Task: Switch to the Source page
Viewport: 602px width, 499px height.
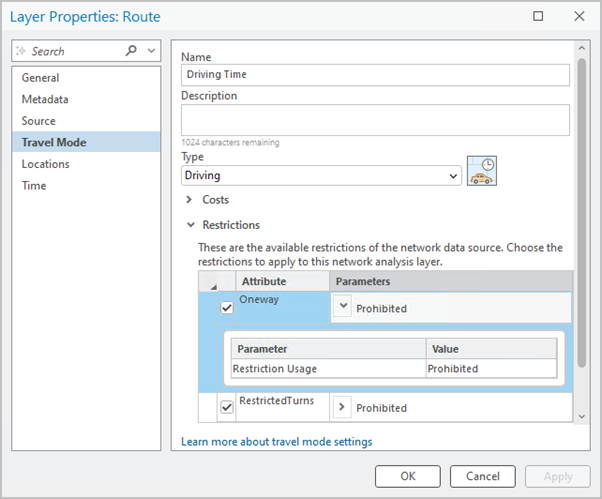Action: 39,121
